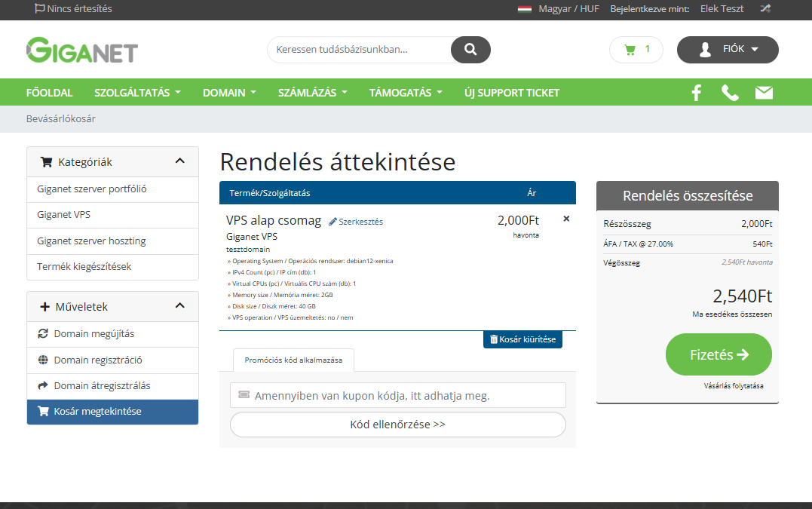Open the FIÓK account dropdown
Screen dimensions: 812x509
(728, 50)
